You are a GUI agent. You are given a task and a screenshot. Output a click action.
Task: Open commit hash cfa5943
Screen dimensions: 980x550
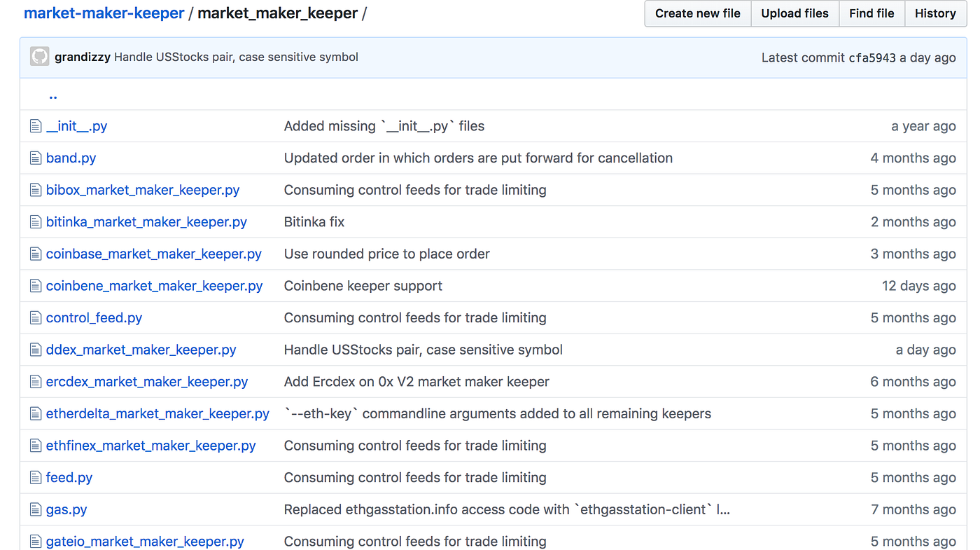point(872,57)
